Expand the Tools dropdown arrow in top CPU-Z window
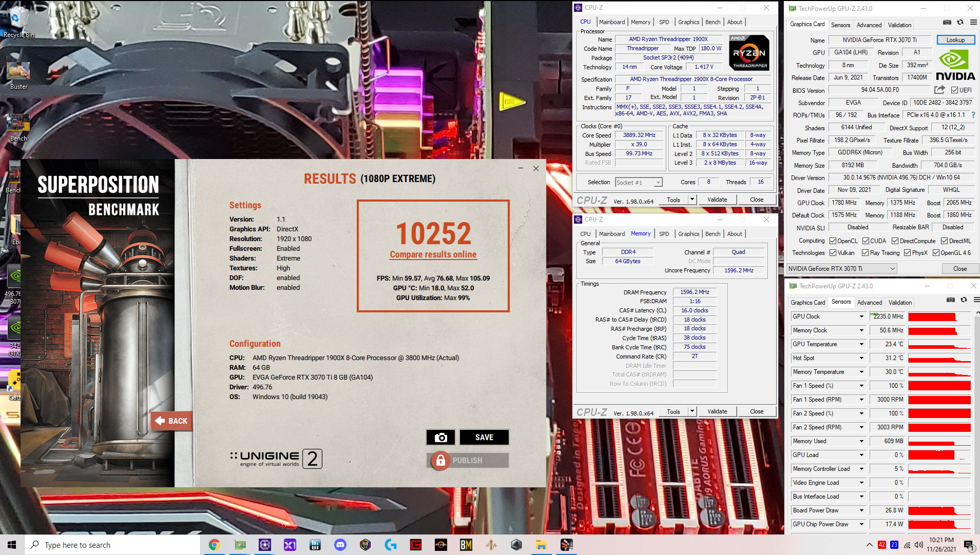 coord(691,200)
